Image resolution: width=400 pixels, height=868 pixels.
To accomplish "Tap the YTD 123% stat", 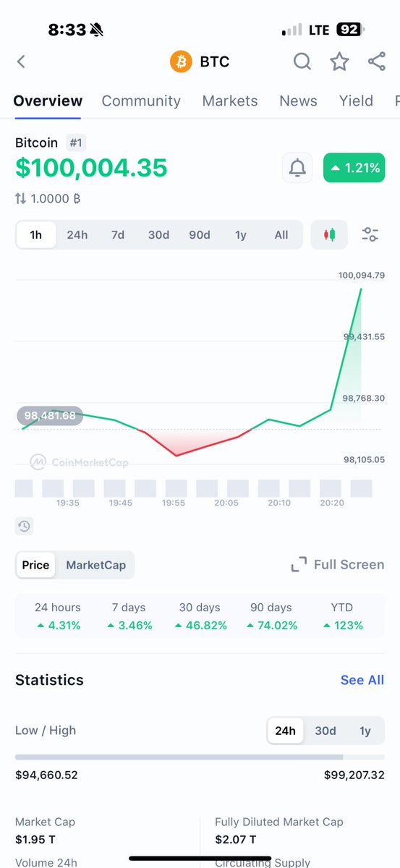I will (x=342, y=616).
